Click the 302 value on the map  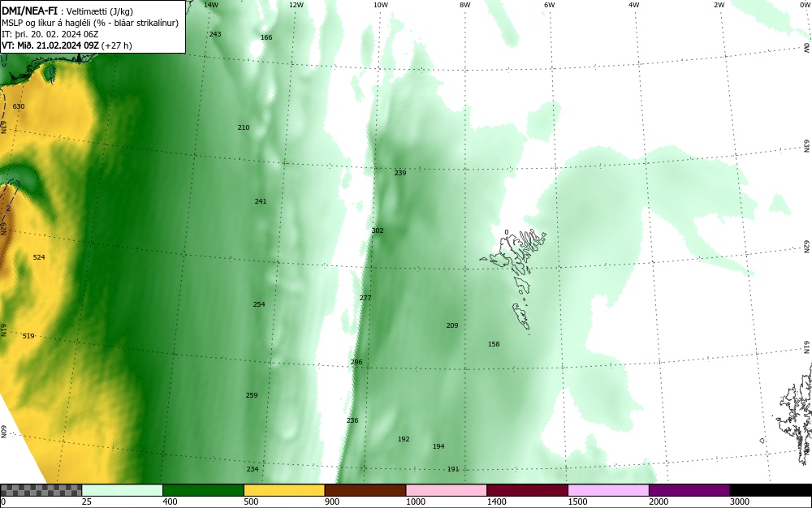(x=378, y=230)
